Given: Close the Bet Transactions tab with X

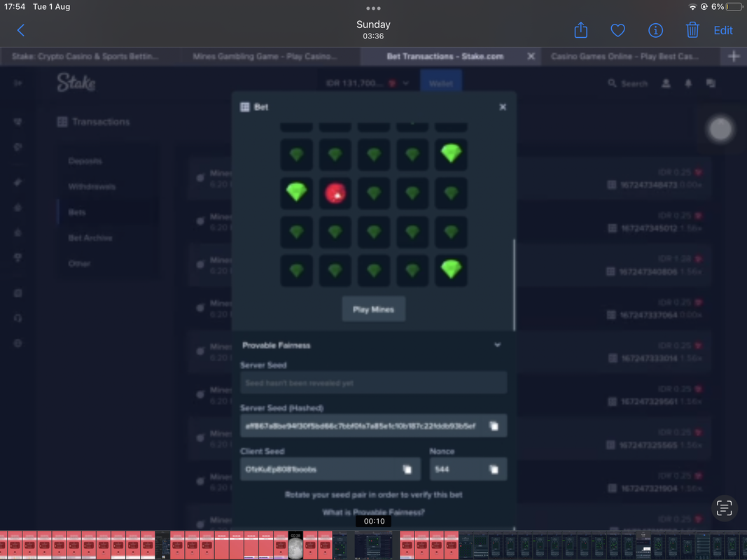Looking at the screenshot, I should click(x=531, y=56).
